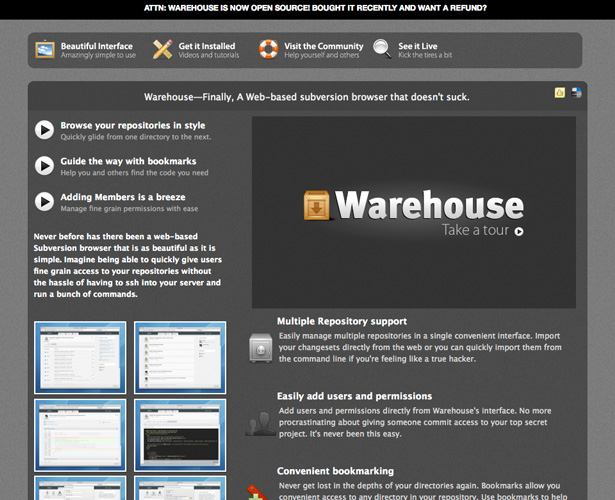Click the Convenient bookmarking heading

[335, 471]
